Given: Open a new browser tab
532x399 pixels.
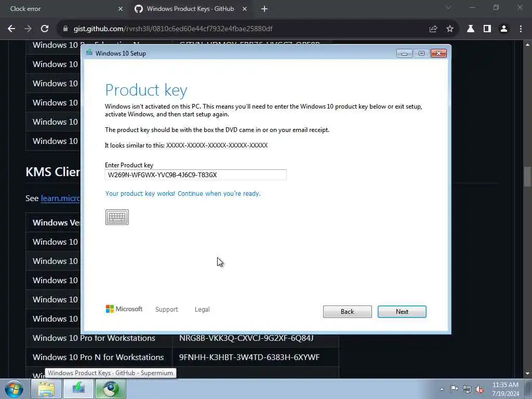Looking at the screenshot, I should point(264,9).
